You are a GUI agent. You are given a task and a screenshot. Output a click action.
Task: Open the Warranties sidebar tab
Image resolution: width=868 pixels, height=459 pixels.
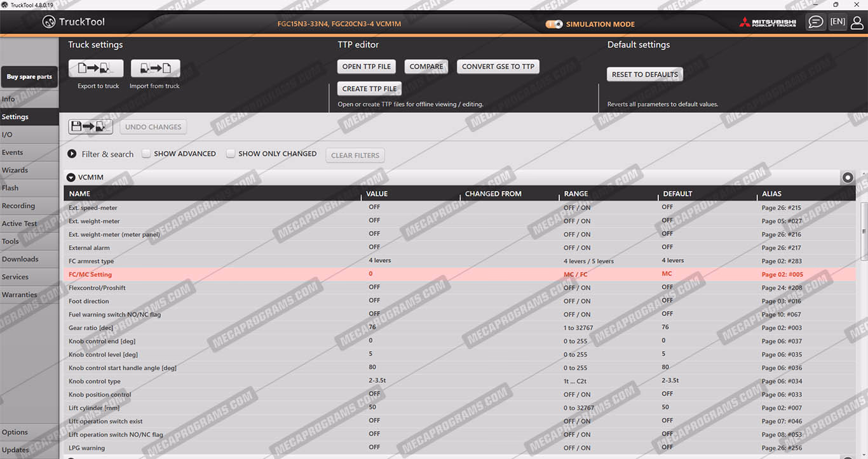pos(29,295)
